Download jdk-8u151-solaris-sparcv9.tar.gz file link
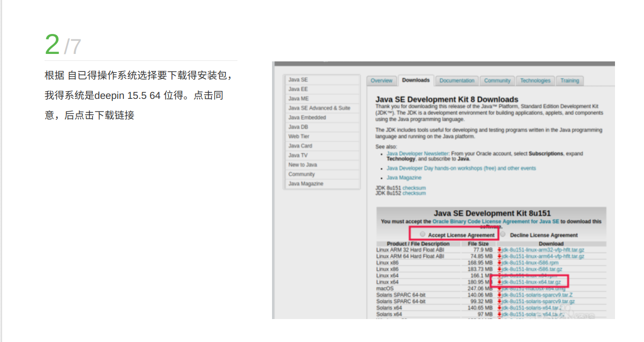The width and height of the screenshot is (644, 342). pos(538,302)
